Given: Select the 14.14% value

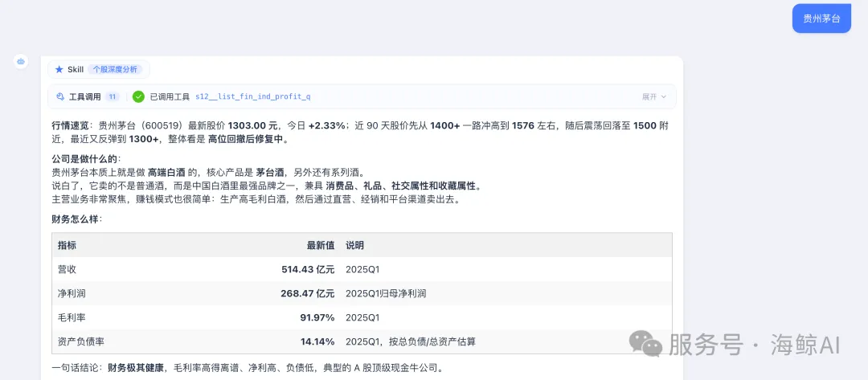Looking at the screenshot, I should point(317,341).
